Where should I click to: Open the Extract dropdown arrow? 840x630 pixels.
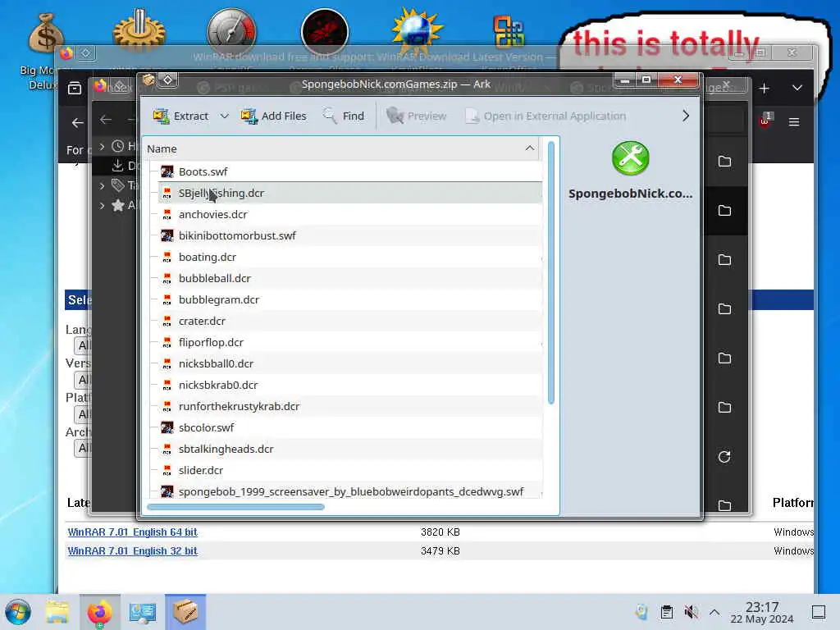[225, 116]
